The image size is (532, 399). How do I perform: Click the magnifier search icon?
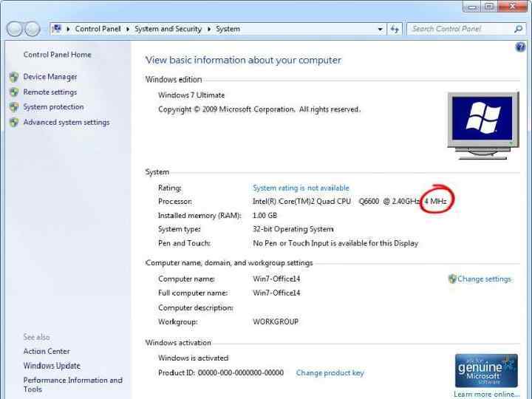coord(519,29)
